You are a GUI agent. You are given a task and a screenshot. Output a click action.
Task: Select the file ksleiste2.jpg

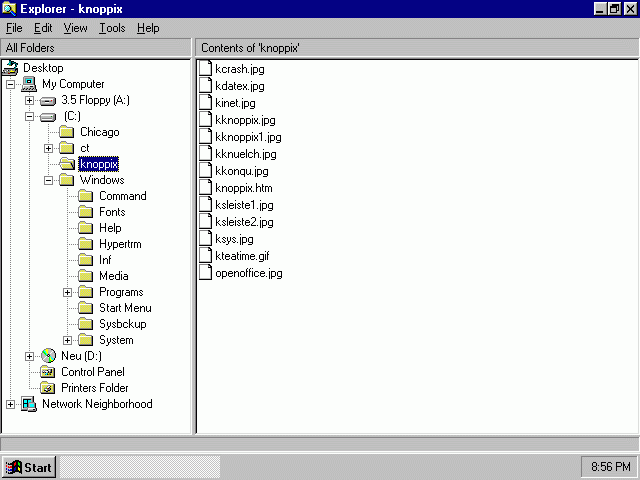click(244, 222)
